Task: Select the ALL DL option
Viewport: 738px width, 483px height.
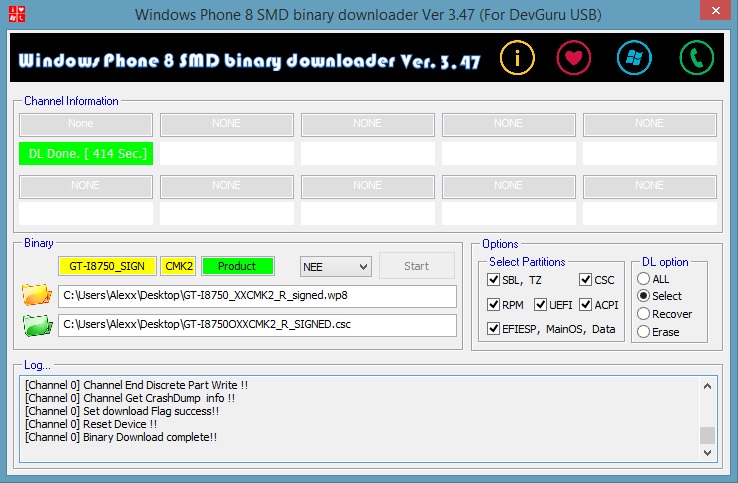Action: pyautogui.click(x=643, y=279)
